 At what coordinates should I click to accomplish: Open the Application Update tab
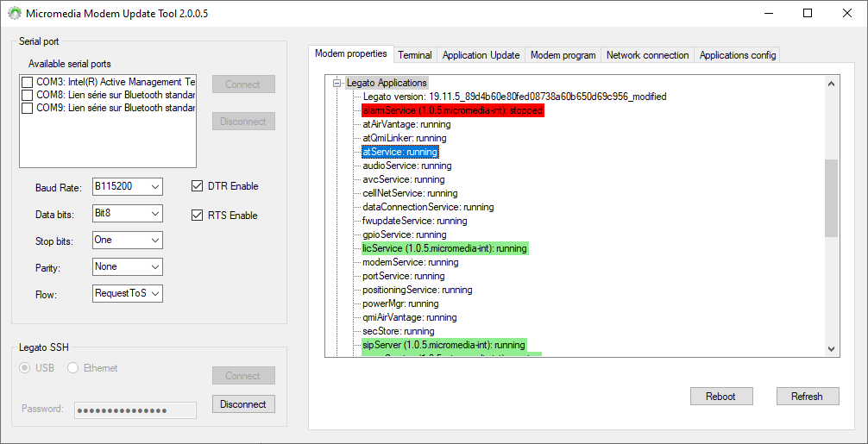(481, 55)
